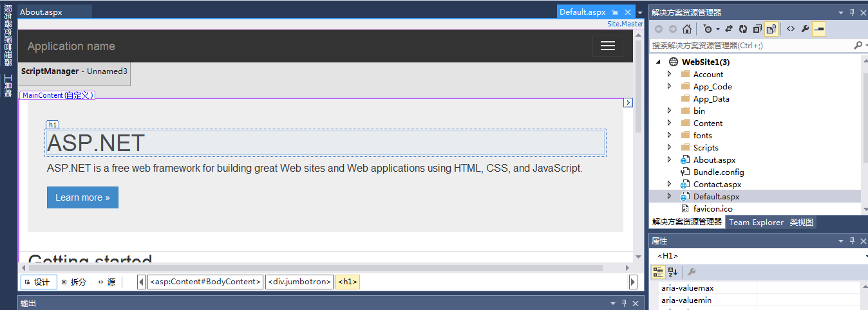Toggle Preview Selected Items button

(819, 29)
